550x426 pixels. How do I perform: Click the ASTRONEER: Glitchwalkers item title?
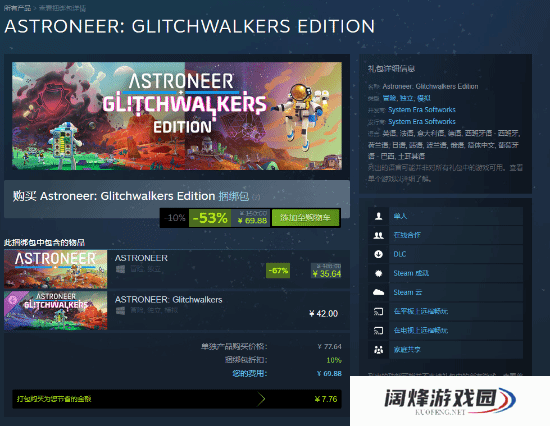168,300
